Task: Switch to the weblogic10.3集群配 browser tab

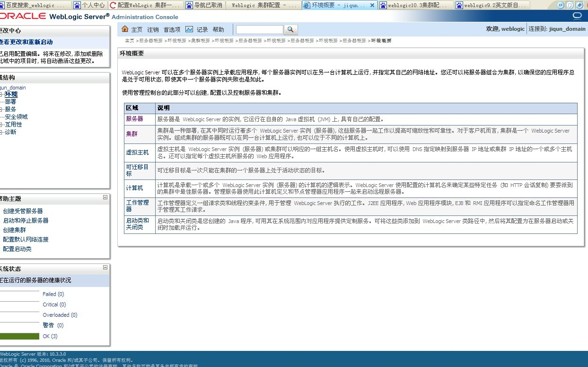Action: pyautogui.click(x=416, y=5)
